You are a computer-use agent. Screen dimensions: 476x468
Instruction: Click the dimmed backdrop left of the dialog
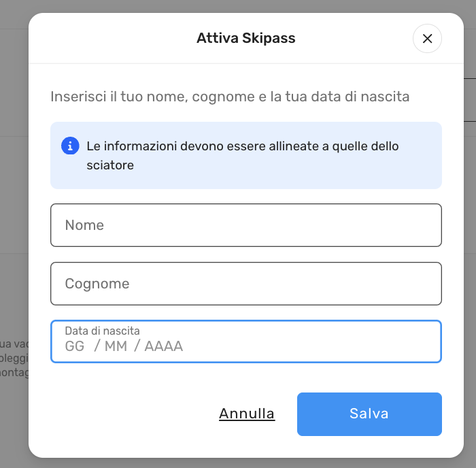click(x=14, y=204)
